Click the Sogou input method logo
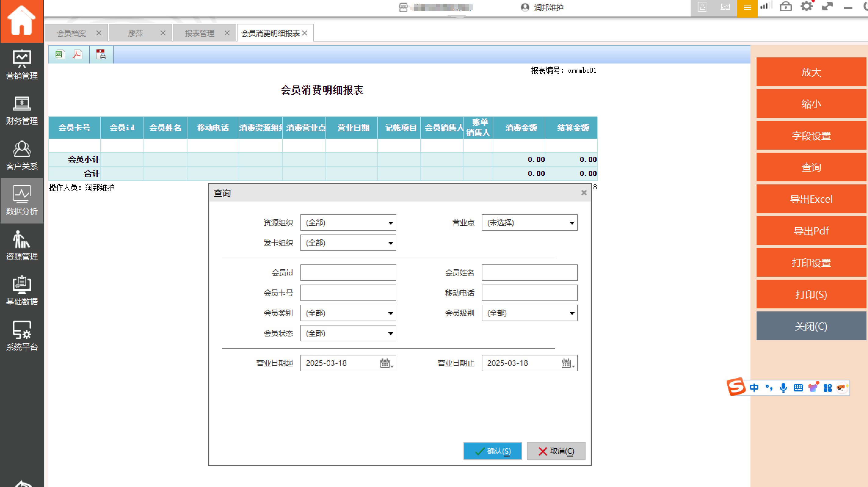Screen dimensions: 868x487 tap(735, 387)
